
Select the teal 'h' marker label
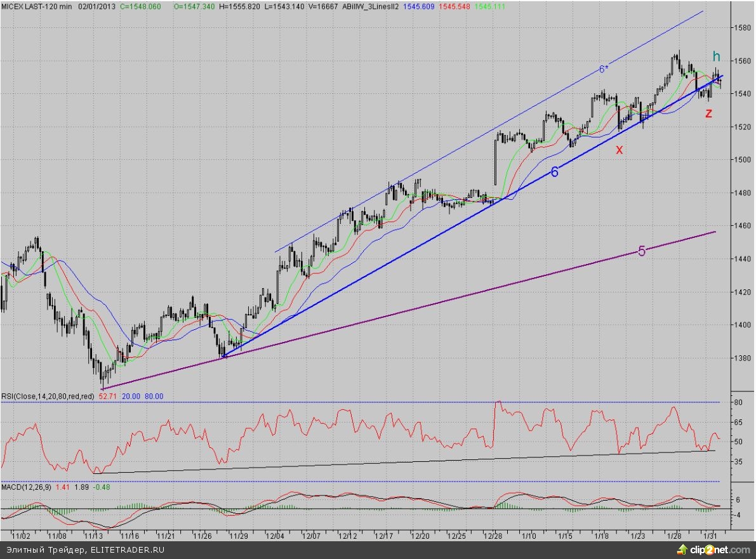click(x=715, y=56)
